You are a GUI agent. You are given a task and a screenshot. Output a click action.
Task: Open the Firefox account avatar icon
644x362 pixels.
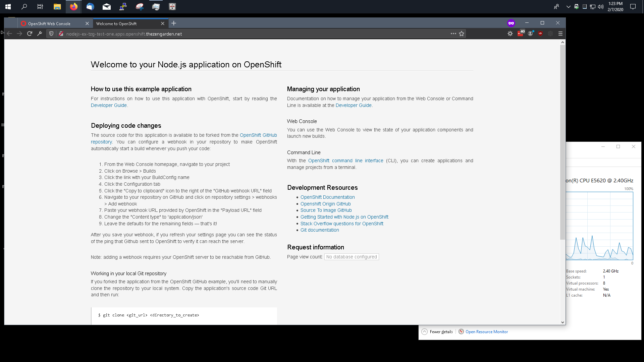click(530, 34)
